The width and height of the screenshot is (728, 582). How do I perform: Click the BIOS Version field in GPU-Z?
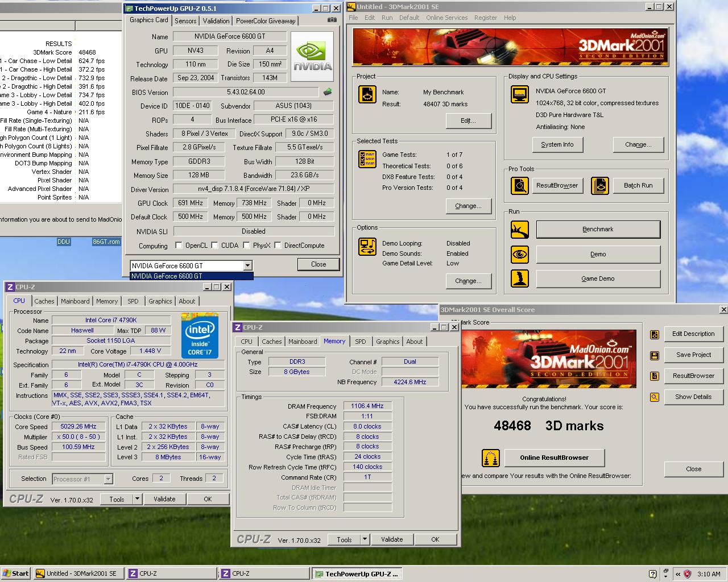coord(246,92)
